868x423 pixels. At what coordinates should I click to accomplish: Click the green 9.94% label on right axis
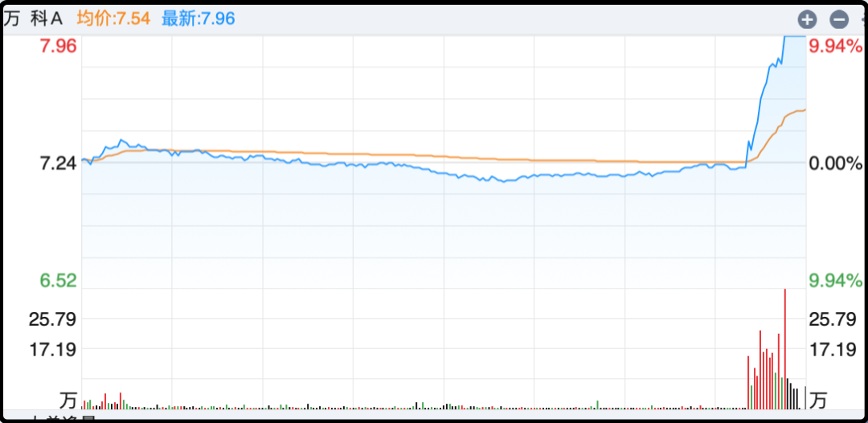tap(835, 281)
